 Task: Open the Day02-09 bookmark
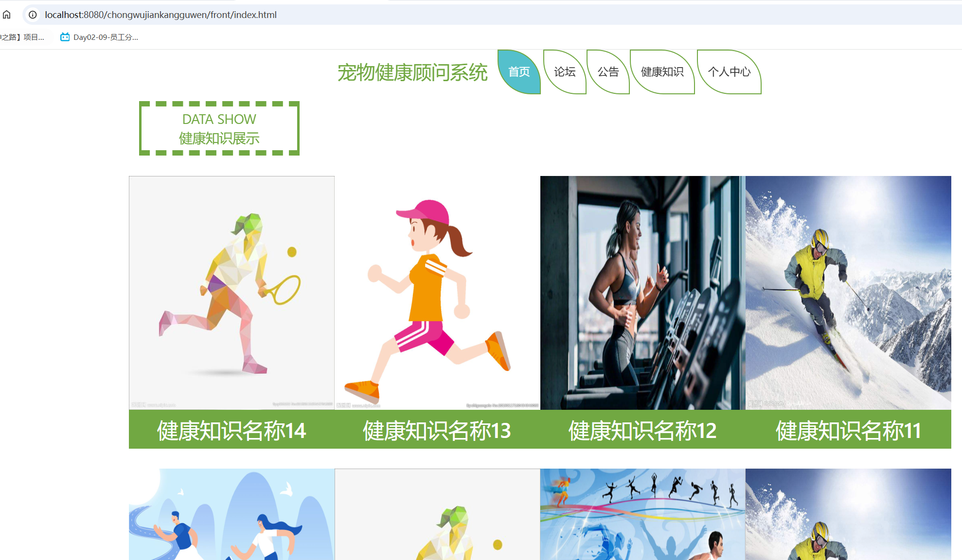(99, 37)
